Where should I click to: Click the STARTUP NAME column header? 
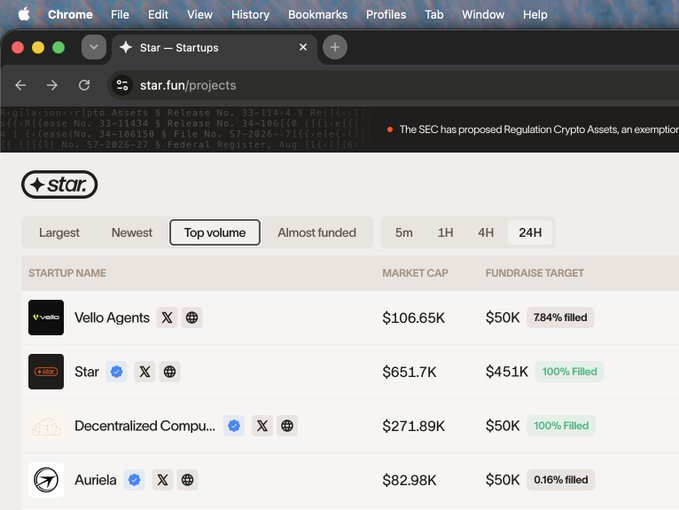pyautogui.click(x=67, y=273)
